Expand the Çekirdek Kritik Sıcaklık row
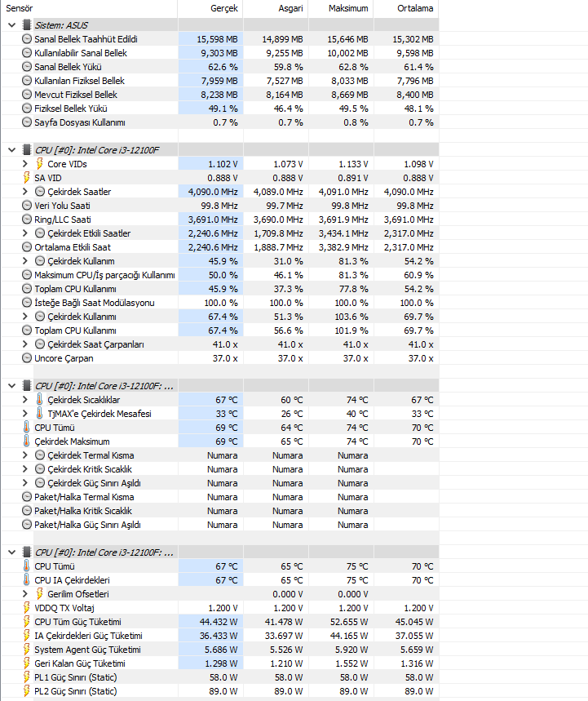The width and height of the screenshot is (588, 701). tap(25, 468)
